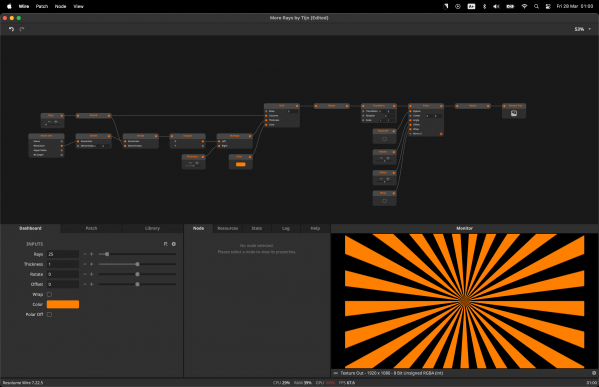Click the Monitor panel settings gear

[x=594, y=373]
